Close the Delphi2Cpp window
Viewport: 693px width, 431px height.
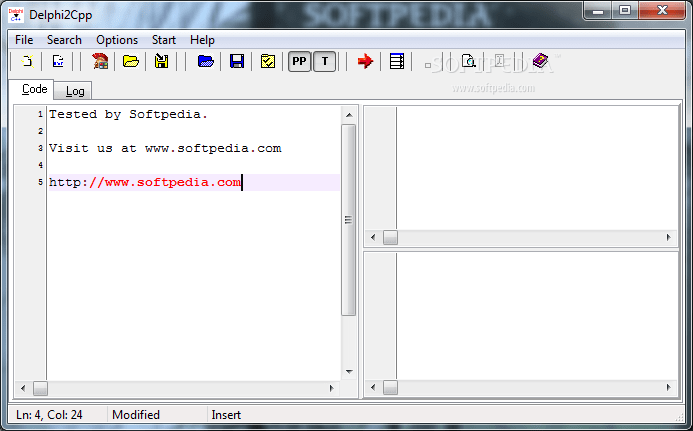(662, 11)
